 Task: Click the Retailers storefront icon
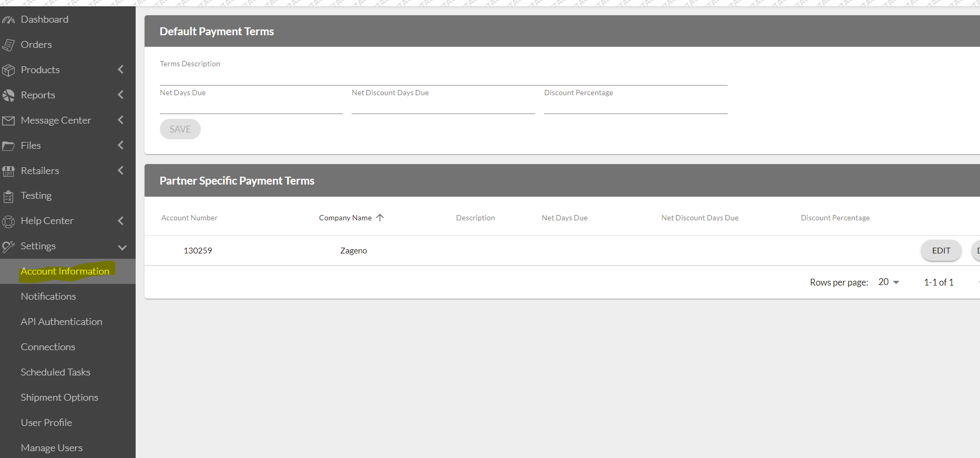8,171
